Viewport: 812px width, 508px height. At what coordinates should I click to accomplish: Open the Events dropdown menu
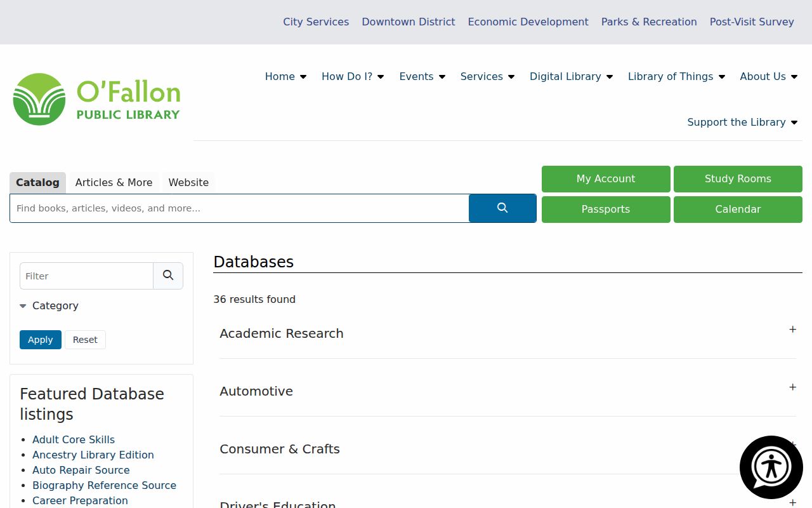(x=422, y=76)
